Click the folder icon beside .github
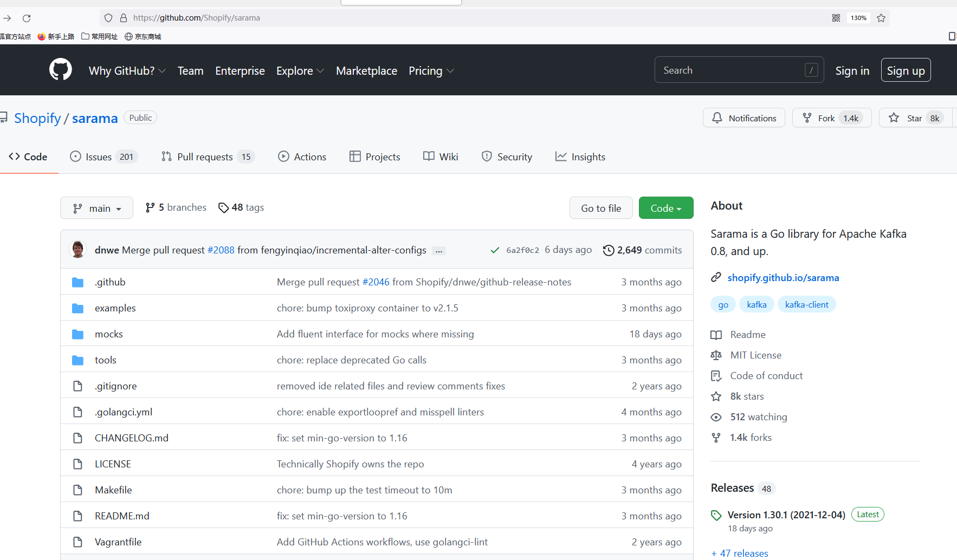 pyautogui.click(x=78, y=282)
